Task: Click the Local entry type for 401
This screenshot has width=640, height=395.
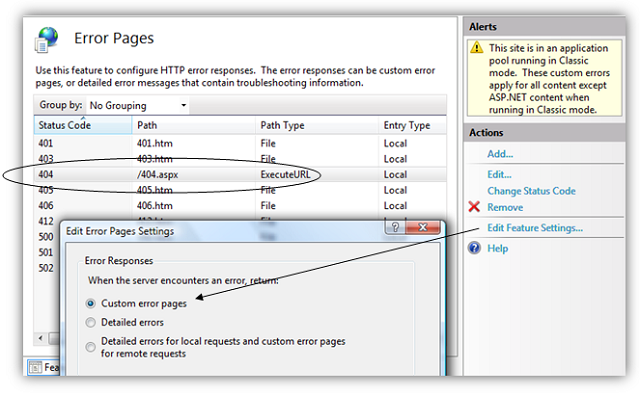Action: tap(395, 143)
